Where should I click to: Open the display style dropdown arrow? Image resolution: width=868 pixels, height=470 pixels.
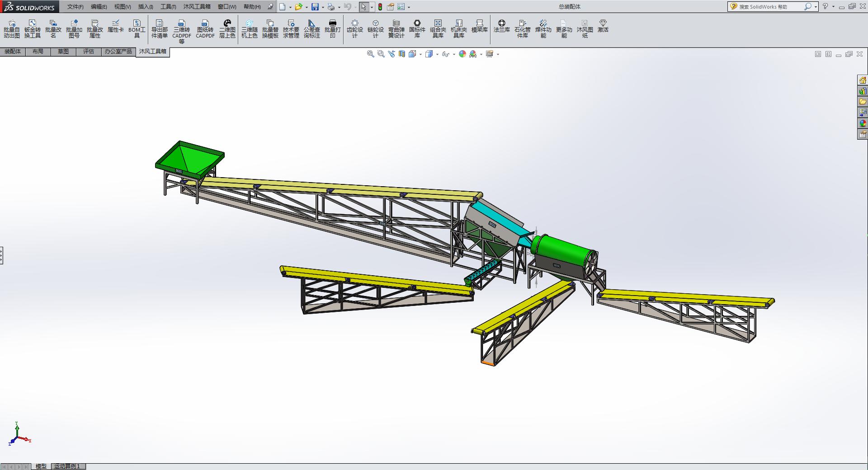click(x=437, y=55)
